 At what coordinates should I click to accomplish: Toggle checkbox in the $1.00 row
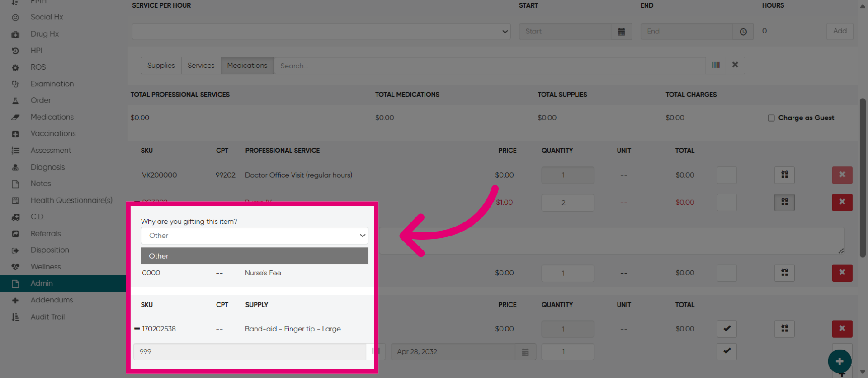(x=727, y=203)
